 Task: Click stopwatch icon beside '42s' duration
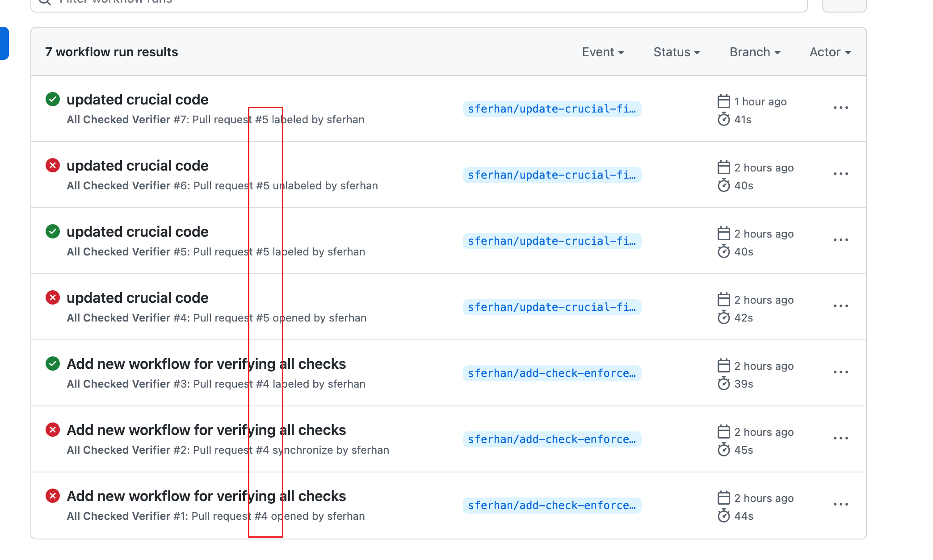(723, 318)
